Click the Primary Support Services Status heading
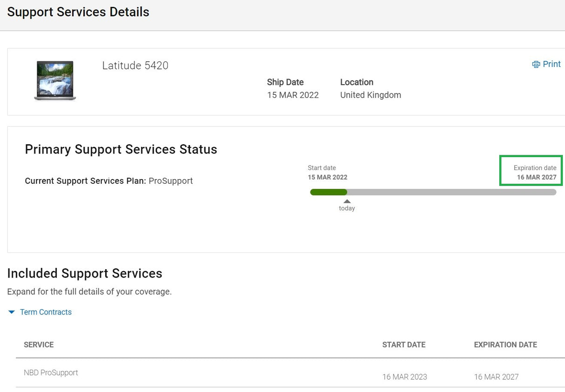Image resolution: width=565 pixels, height=392 pixels. tap(121, 149)
